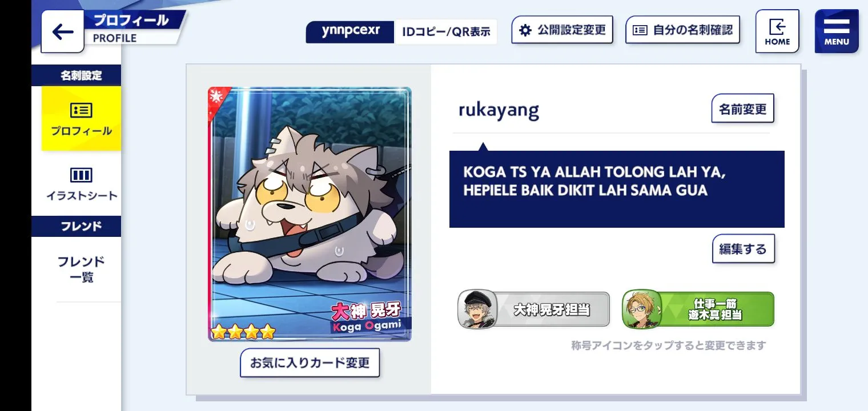Click お気に入りカード変更 button
The width and height of the screenshot is (868, 411).
point(310,362)
